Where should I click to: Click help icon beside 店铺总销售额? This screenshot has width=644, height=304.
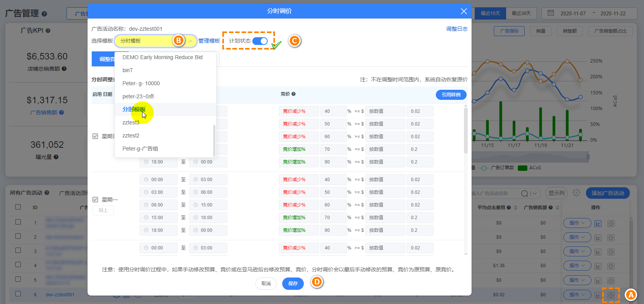tap(64, 69)
